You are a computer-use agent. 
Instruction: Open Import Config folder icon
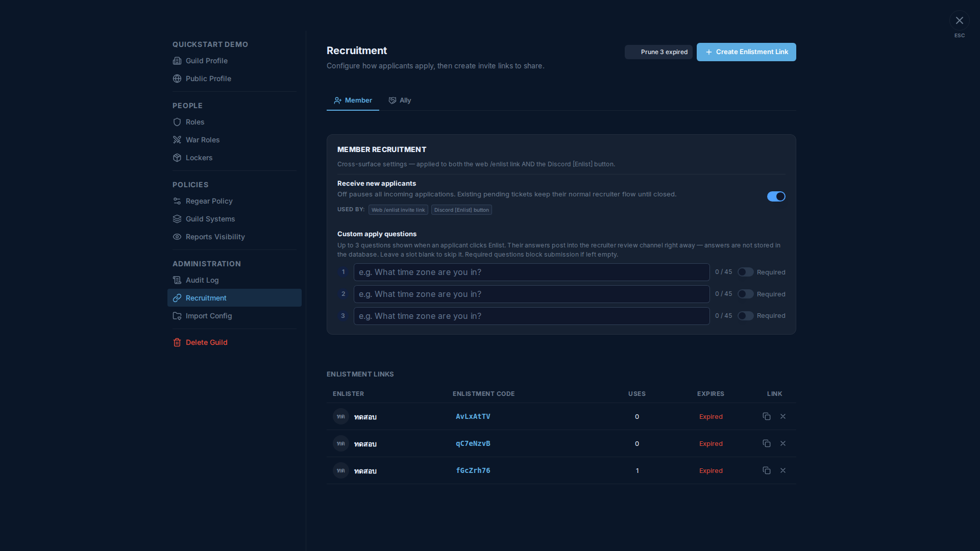pos(177,316)
